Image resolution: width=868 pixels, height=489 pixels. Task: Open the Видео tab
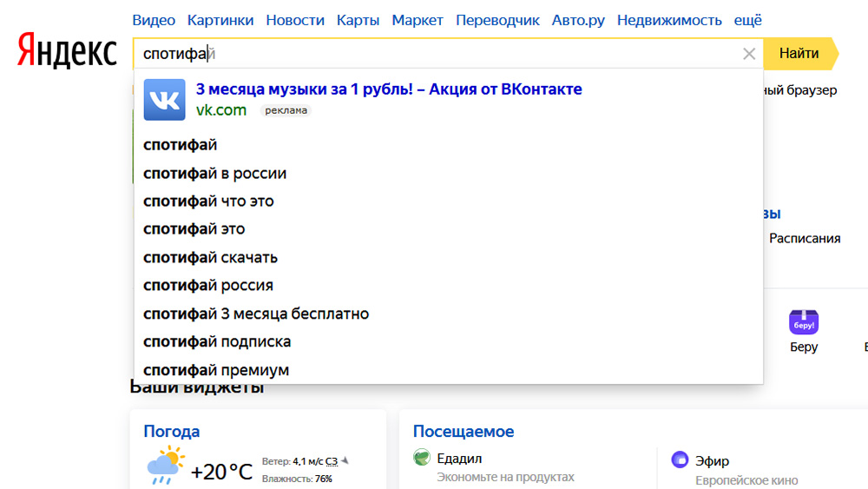coord(154,20)
